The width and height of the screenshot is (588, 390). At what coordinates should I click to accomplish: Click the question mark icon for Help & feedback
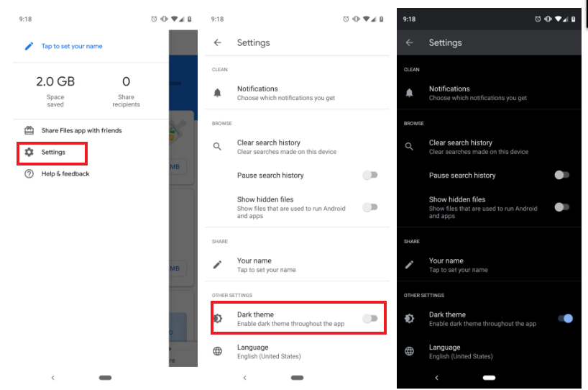29,174
